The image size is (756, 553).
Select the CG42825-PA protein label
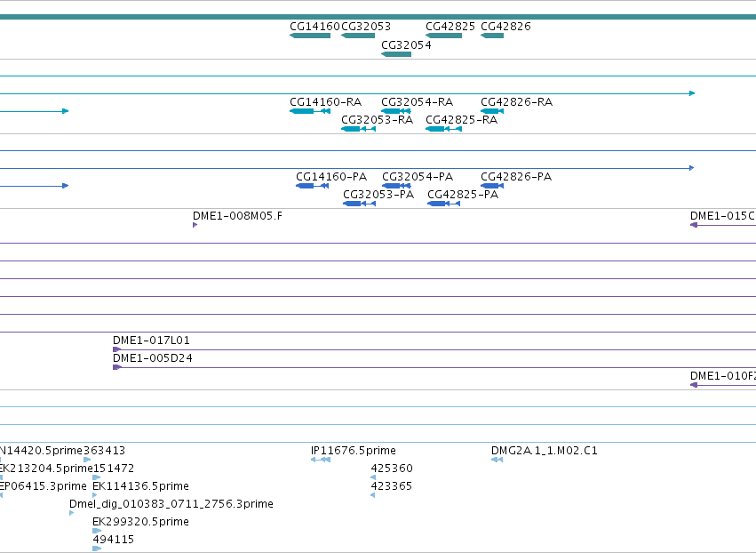(x=463, y=195)
